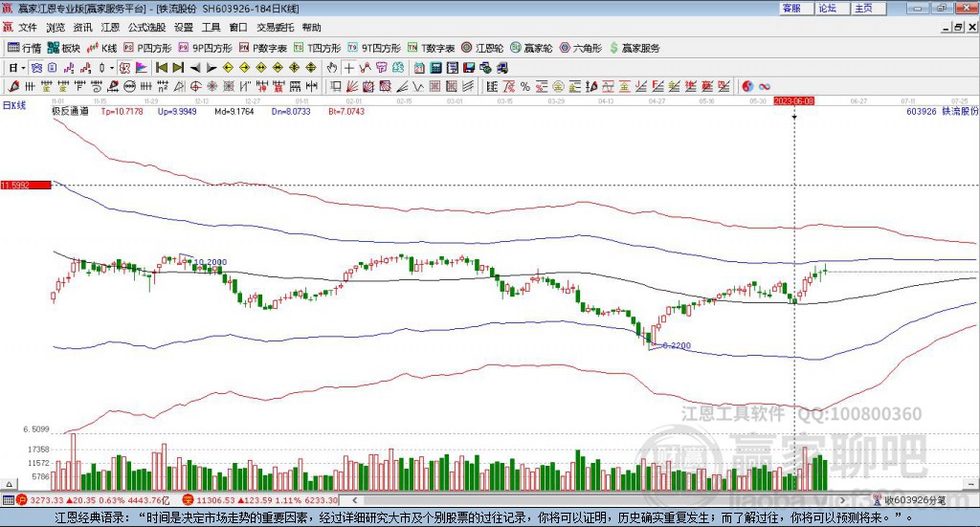Click the 2023-06-08 date marker

(793, 100)
